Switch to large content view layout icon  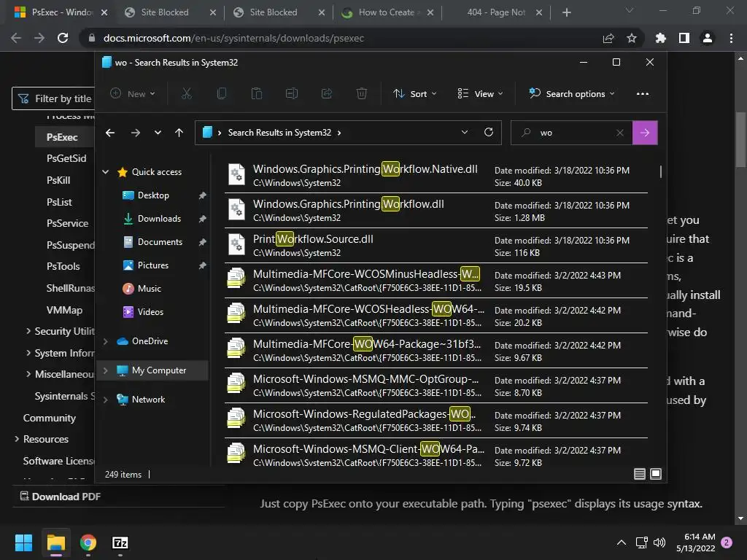coord(656,474)
